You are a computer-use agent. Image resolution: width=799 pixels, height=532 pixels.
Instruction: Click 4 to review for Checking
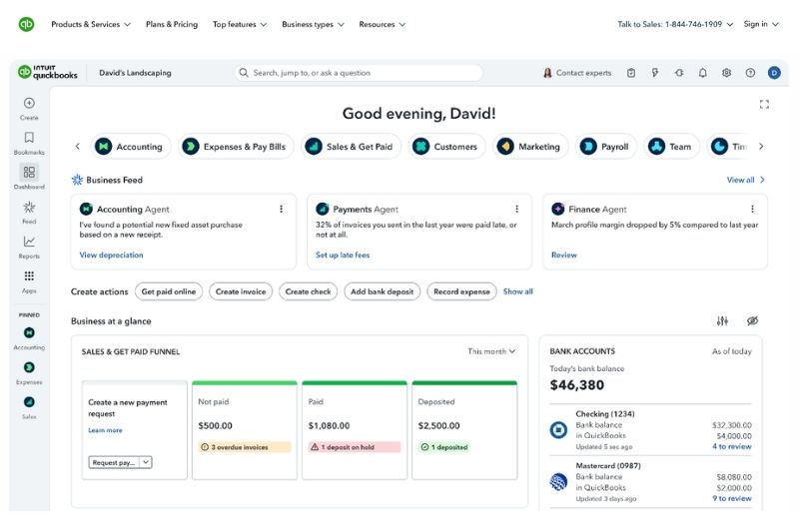732,446
